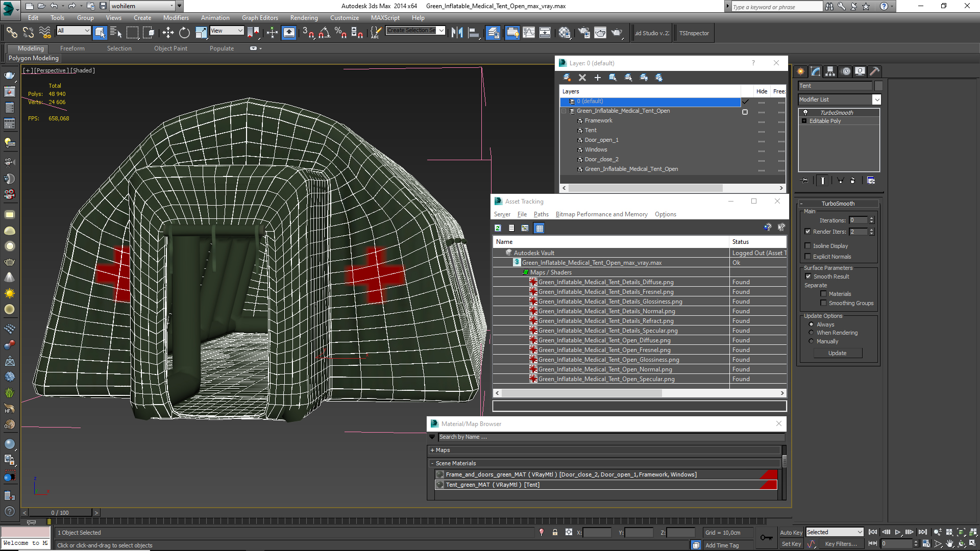Expand the Maps group in Material Browser
The width and height of the screenshot is (980, 551).
pos(432,450)
